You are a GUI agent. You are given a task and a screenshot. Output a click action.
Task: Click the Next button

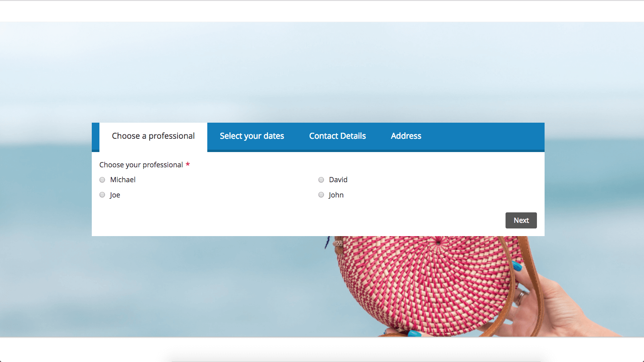coord(521,220)
